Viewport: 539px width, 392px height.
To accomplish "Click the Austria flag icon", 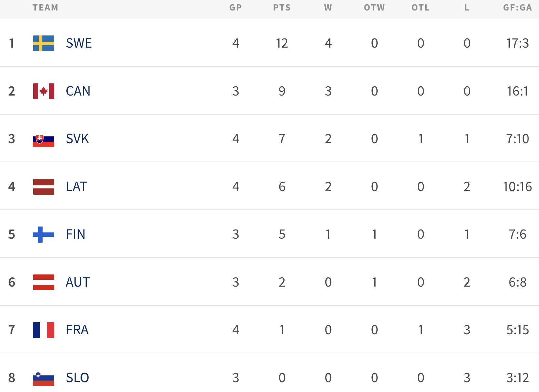I will tap(44, 282).
